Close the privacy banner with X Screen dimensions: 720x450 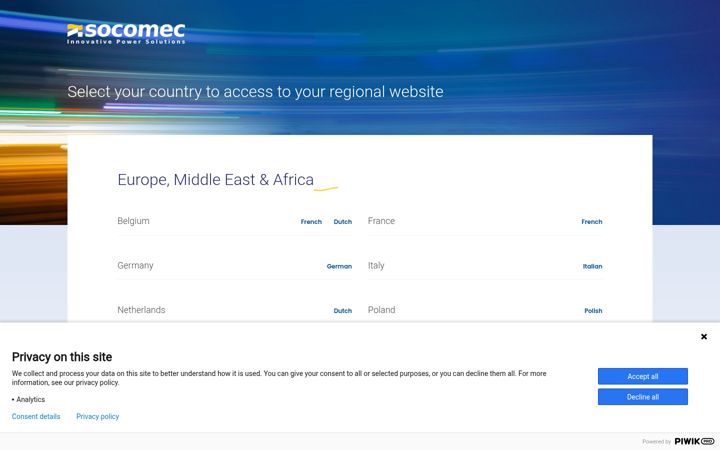tap(703, 337)
